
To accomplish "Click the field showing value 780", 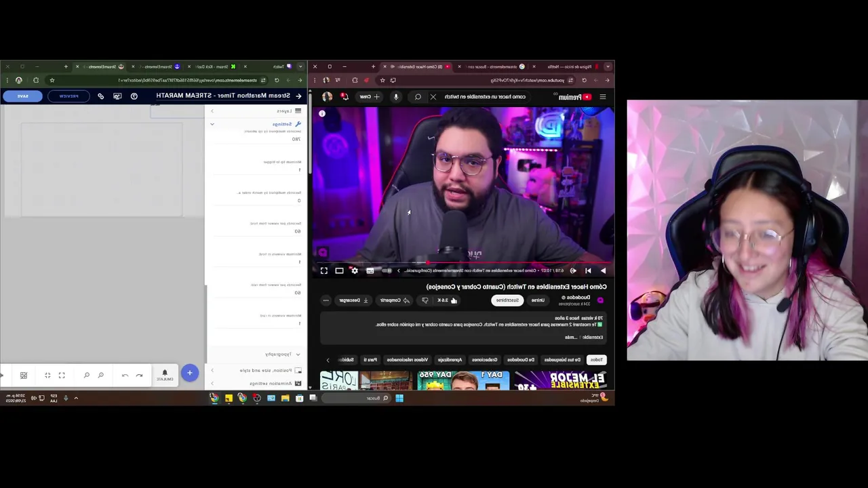I will (258, 139).
